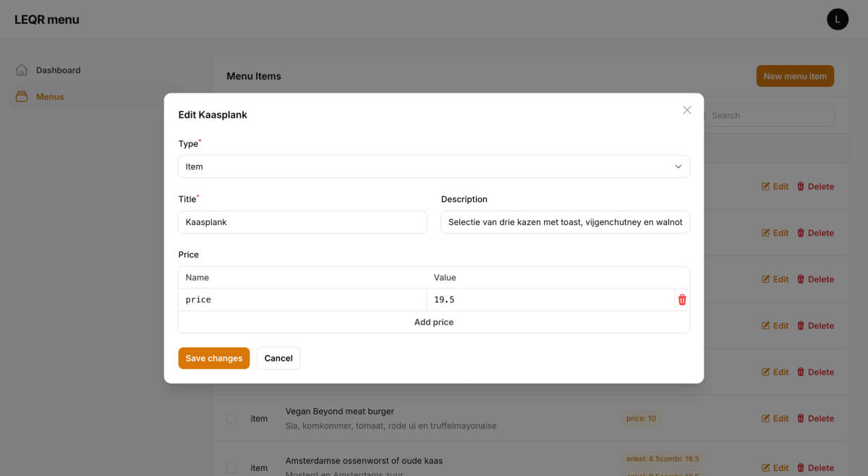Select the Vegan Beyond meat burger checkbox
This screenshot has height=476, width=868.
click(231, 418)
